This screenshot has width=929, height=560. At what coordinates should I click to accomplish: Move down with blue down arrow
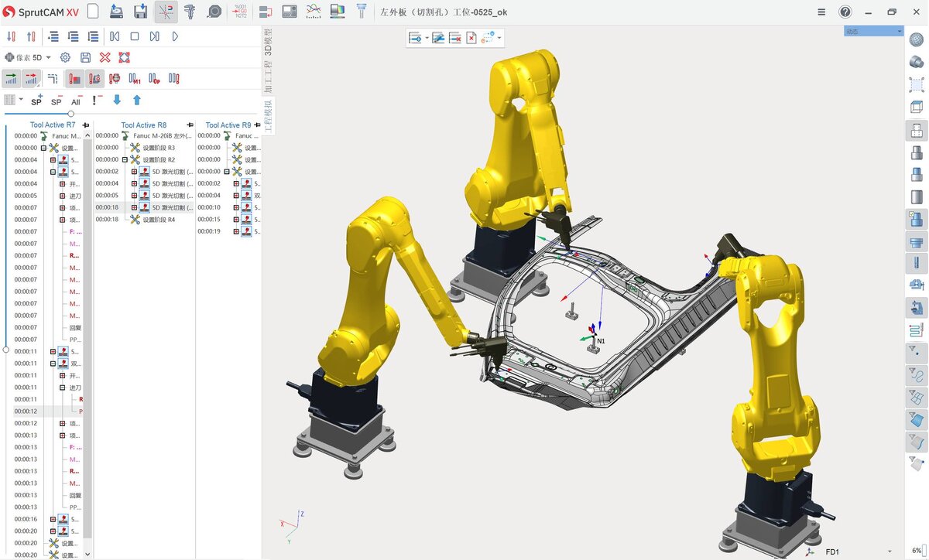pyautogui.click(x=117, y=100)
